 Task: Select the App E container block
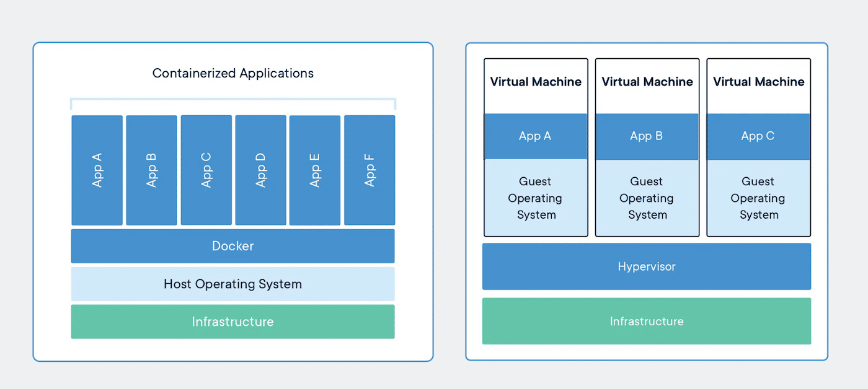coord(315,169)
